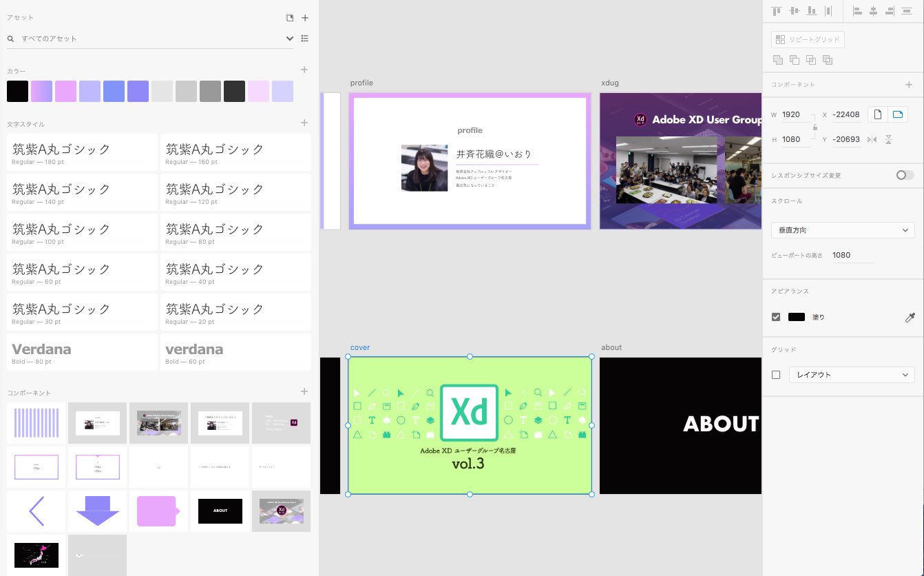924x576 pixels.
Task: Apply the Regular 100 pt character style
Action: point(82,233)
